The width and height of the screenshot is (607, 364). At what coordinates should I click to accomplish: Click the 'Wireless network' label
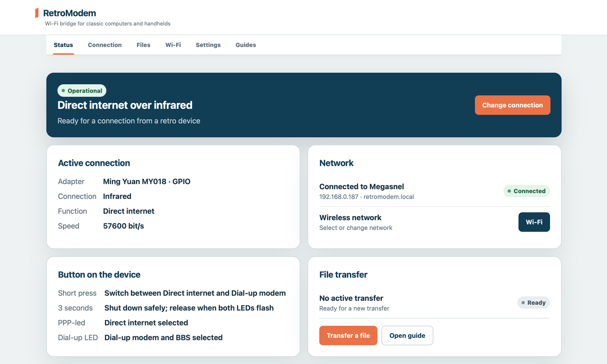pyautogui.click(x=350, y=217)
